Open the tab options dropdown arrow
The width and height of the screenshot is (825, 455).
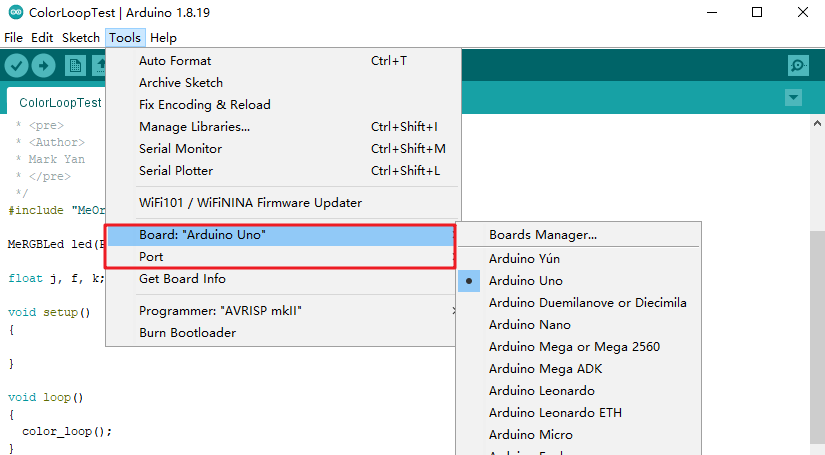(793, 97)
